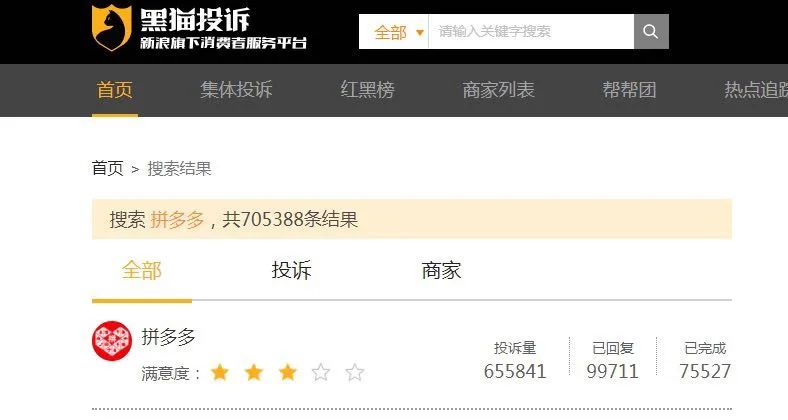Click the third gold rating star

[x=287, y=373]
